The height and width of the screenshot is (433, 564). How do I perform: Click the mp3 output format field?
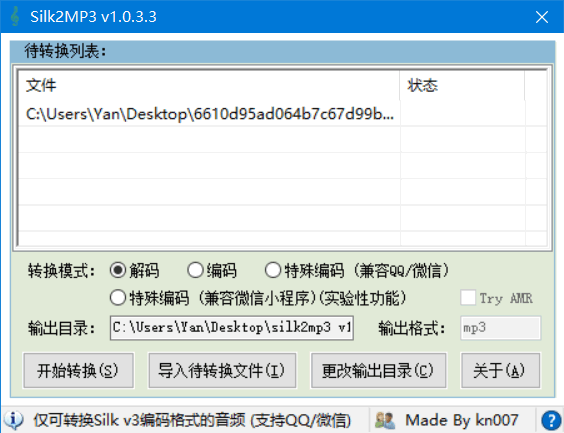500,328
